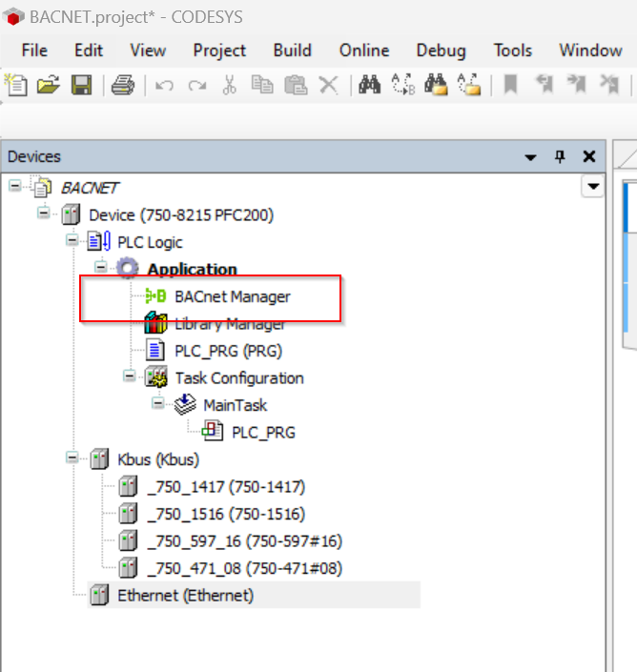Go to previous bookmark icon
This screenshot has height=672, width=637.
[x=545, y=84]
